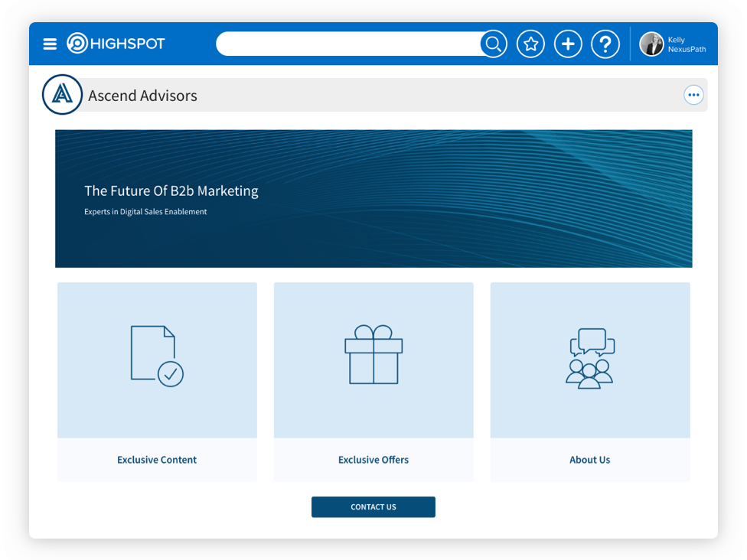Screen dimensions: 747x560
Task: Click the magnifying glass search icon
Action: [x=494, y=44]
